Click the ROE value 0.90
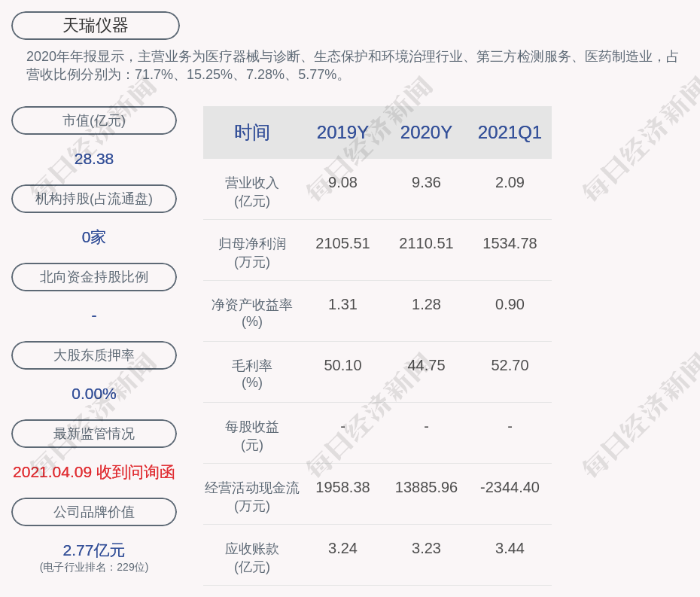The height and width of the screenshot is (597, 700). click(510, 305)
